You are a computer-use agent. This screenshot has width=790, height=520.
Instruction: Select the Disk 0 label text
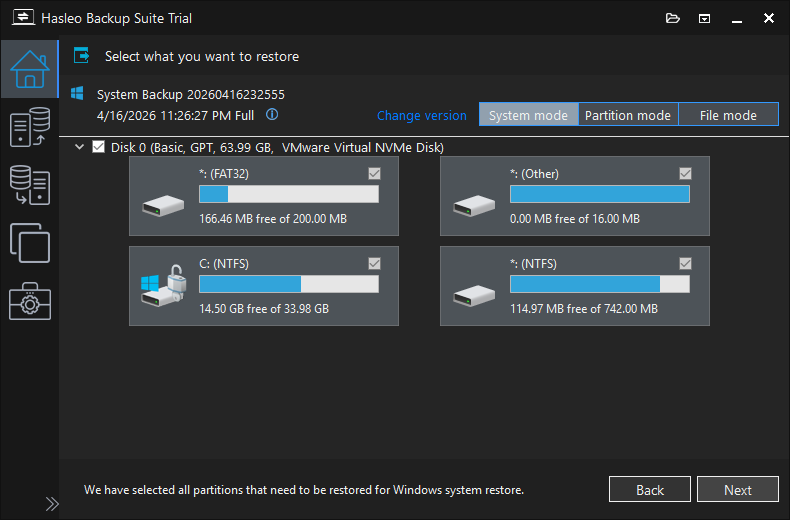pos(277,148)
